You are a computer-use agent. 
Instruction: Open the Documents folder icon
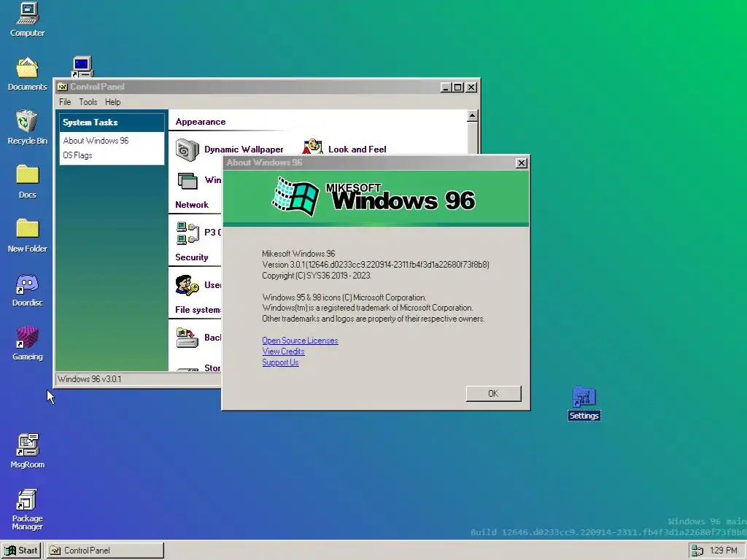28,74
